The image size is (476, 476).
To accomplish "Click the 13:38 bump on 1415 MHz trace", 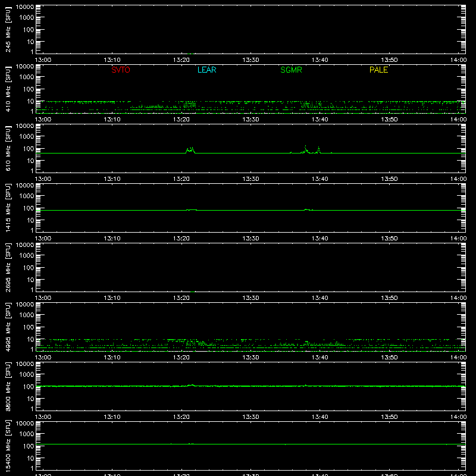I will (x=308, y=209).
